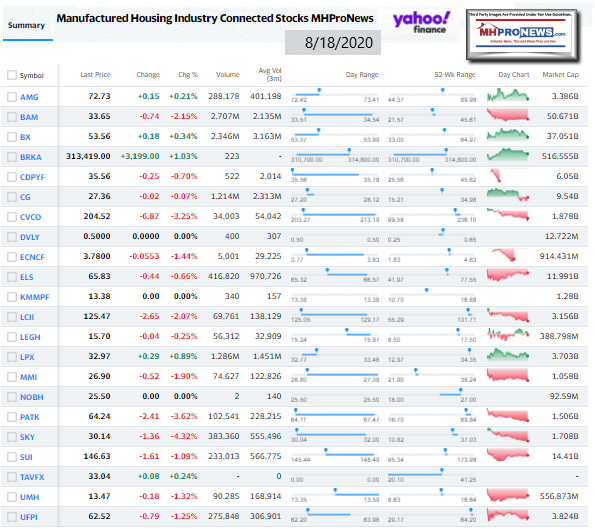Image resolution: width=595 pixels, height=529 pixels.
Task: Open the Summary tab
Action: click(x=26, y=25)
